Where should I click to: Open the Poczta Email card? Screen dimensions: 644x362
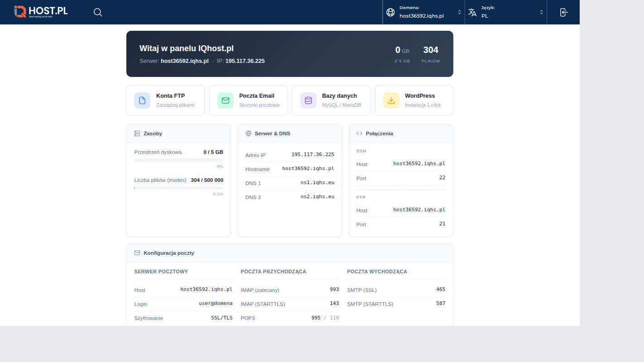(x=248, y=100)
